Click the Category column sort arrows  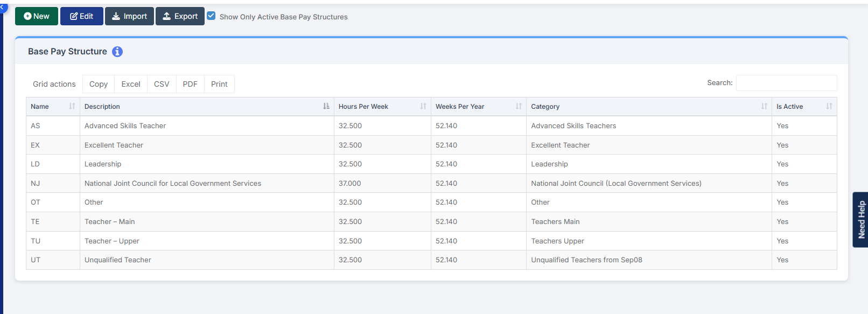click(764, 107)
